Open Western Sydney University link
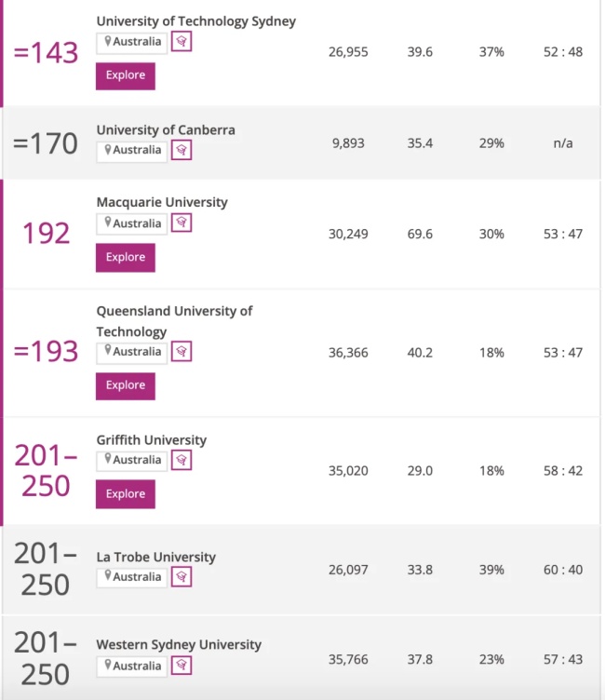Image resolution: width=605 pixels, height=700 pixels. 179,645
